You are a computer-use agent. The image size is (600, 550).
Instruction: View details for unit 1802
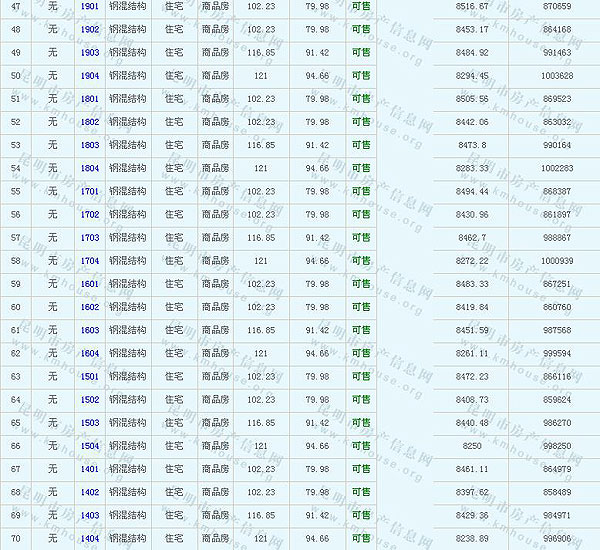coord(90,122)
